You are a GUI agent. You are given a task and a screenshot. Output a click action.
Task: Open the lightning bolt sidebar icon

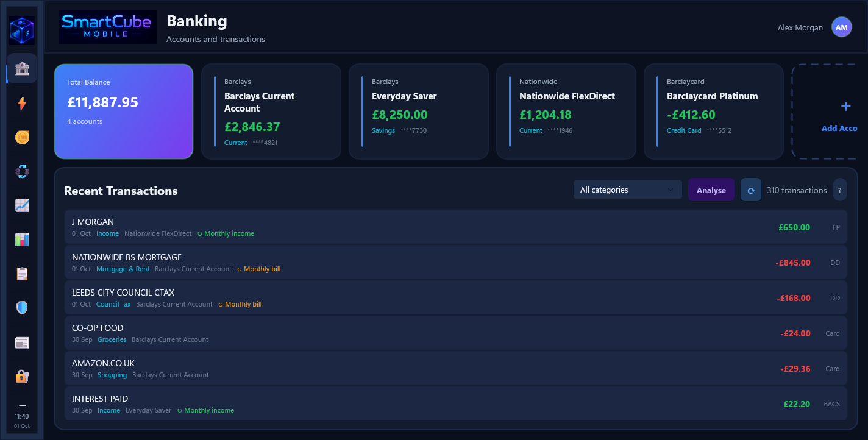(x=22, y=103)
